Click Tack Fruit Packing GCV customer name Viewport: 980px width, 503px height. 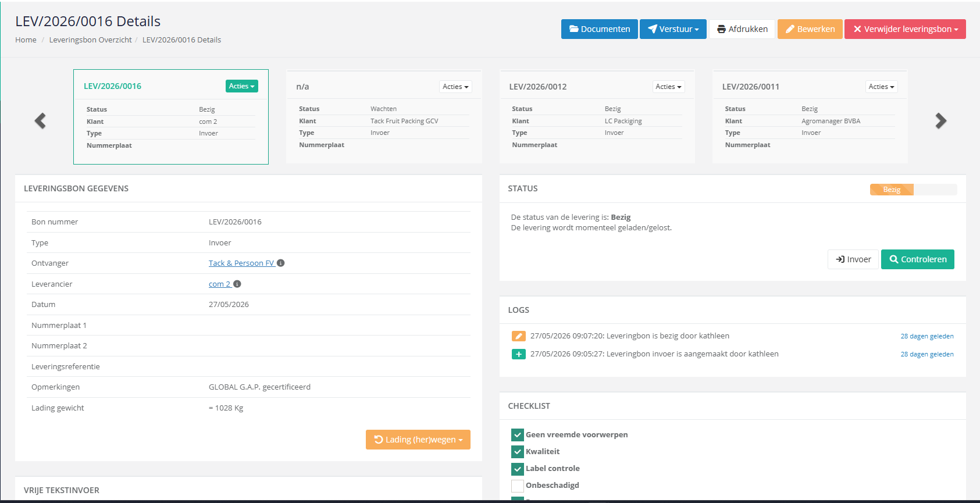(x=404, y=121)
